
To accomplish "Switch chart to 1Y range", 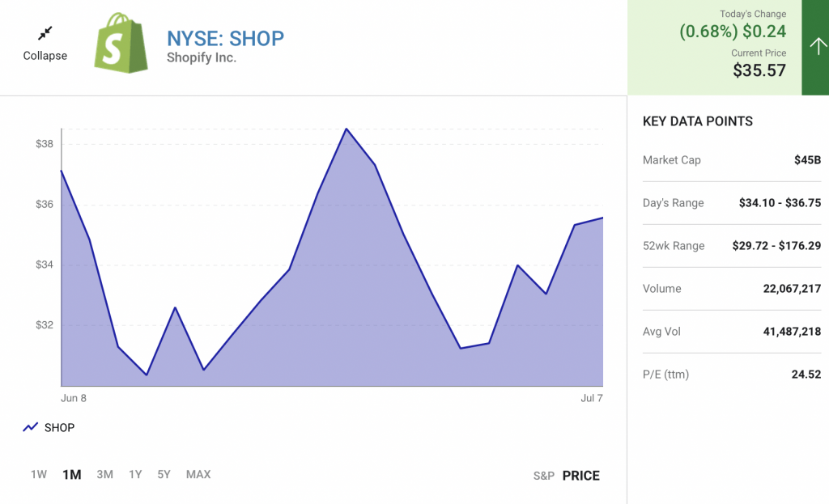I will coord(135,475).
